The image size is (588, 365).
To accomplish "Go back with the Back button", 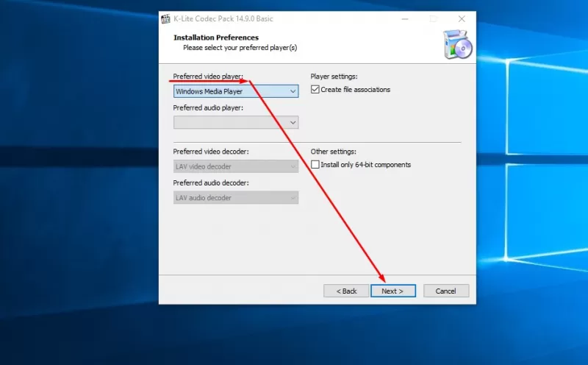I will [x=346, y=291].
